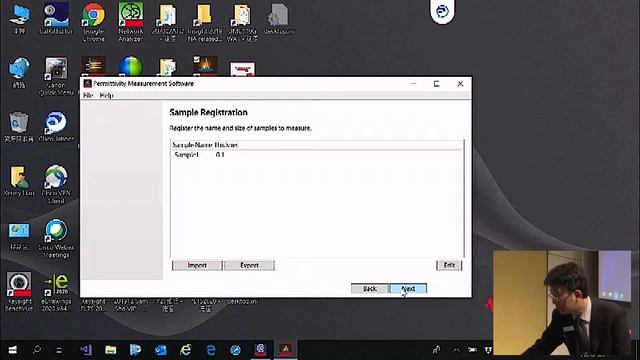
Task: Open Internet Explorer from the taskbar
Action: tap(185, 350)
